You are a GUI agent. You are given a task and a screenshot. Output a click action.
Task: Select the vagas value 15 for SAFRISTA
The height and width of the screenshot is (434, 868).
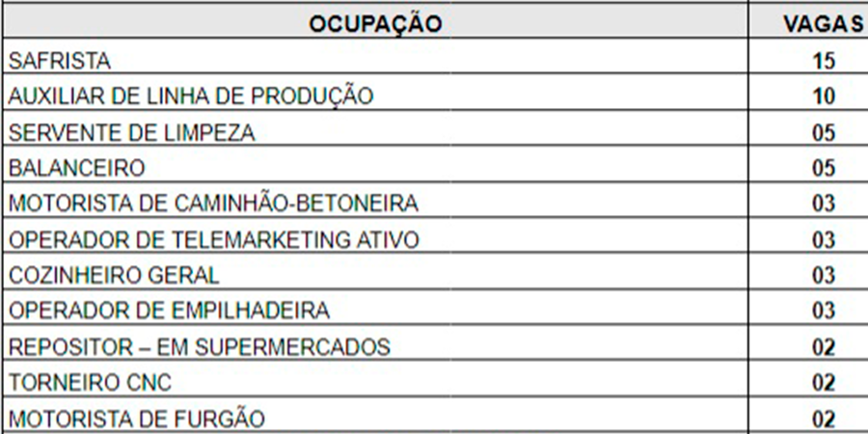pos(824,61)
